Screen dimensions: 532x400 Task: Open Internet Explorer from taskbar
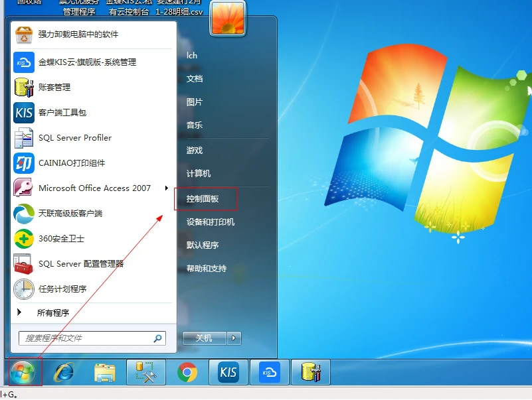64,372
